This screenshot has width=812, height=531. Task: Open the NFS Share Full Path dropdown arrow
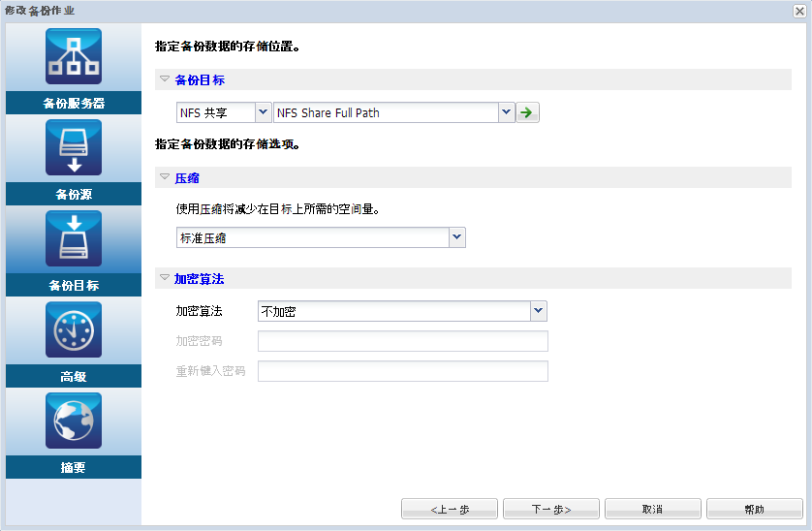click(507, 112)
